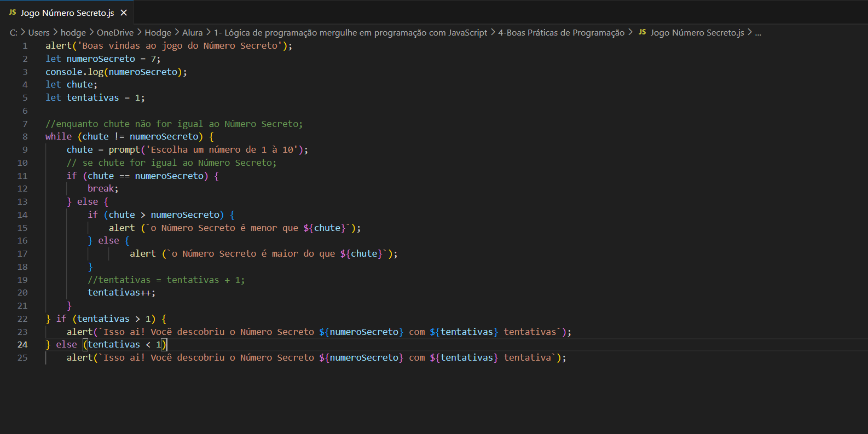Click 'Isso ai!' string on line 23
Screen dimensions: 868x434
(x=125, y=332)
